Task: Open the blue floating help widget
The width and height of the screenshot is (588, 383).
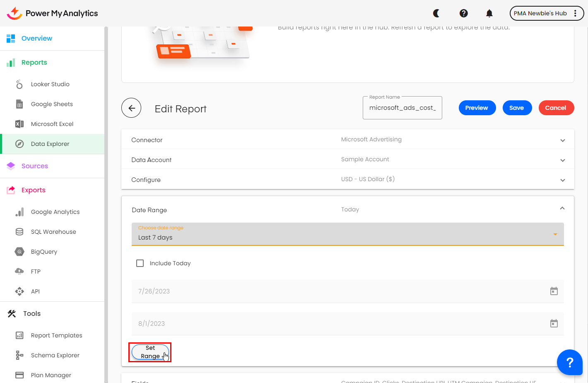Action: (569, 362)
